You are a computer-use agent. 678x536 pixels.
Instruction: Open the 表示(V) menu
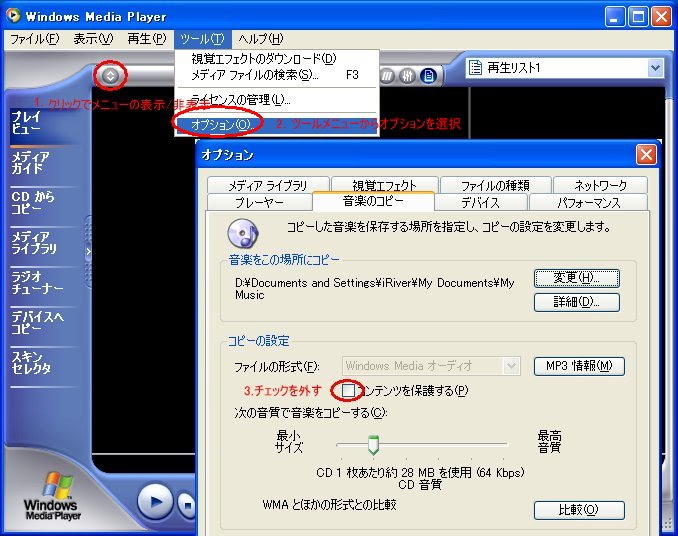click(x=93, y=39)
